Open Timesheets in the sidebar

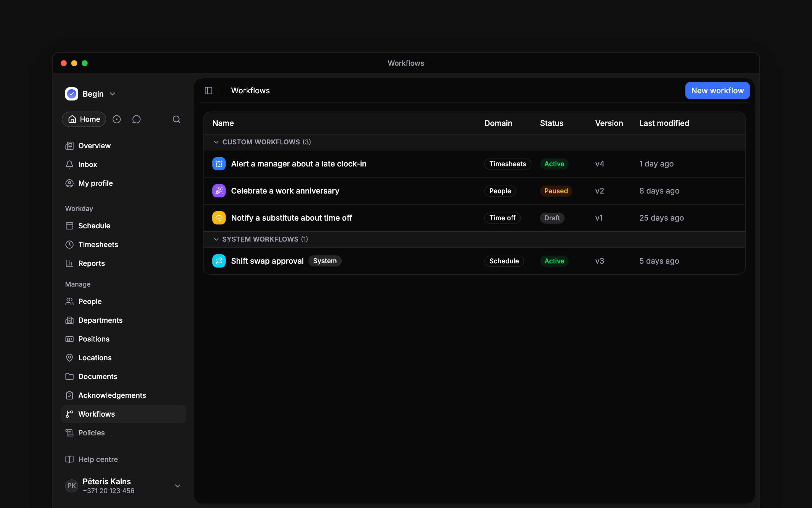pyautogui.click(x=124, y=245)
